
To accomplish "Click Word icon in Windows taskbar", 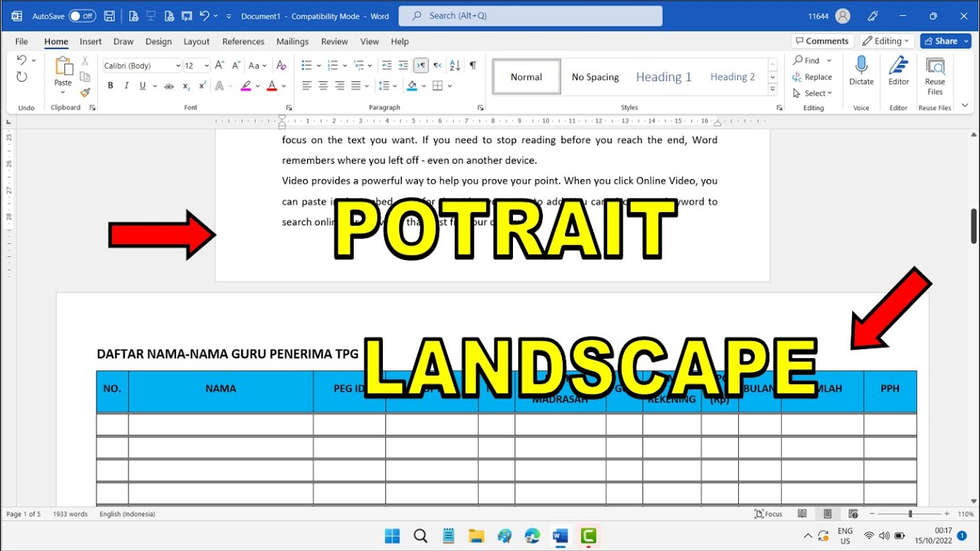I will point(560,536).
